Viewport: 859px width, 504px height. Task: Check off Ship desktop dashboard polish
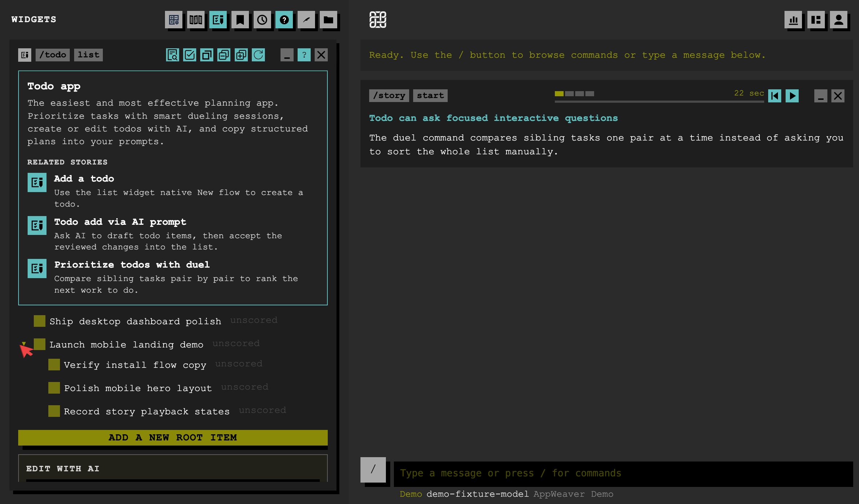pos(40,321)
